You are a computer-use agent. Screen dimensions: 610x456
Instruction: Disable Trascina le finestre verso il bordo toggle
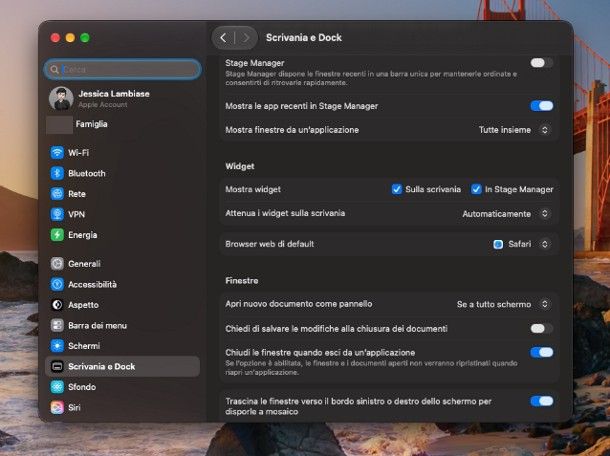pyautogui.click(x=542, y=401)
